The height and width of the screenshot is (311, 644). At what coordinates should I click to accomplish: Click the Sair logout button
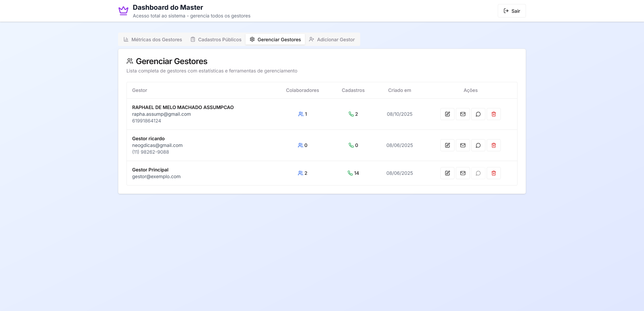click(512, 11)
